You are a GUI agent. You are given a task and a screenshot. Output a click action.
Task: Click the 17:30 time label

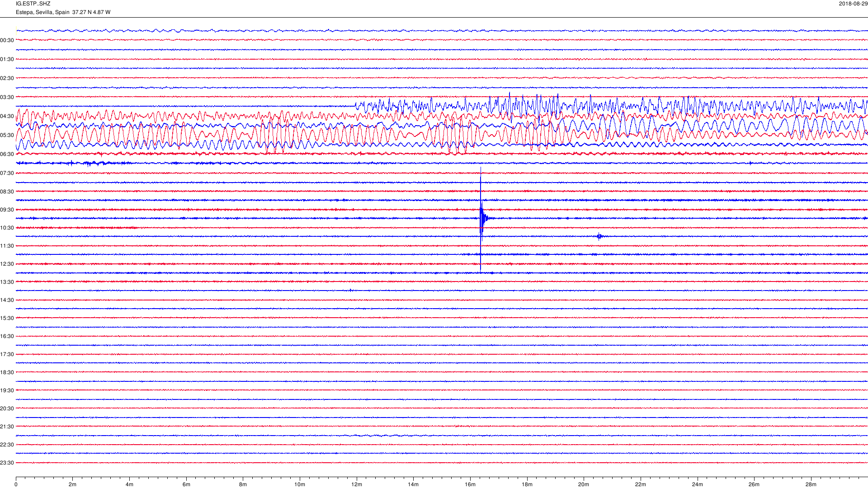[x=7, y=354]
